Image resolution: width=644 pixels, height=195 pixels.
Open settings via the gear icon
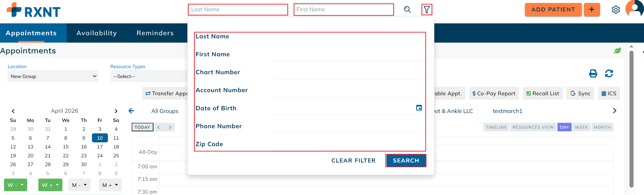pos(616,10)
